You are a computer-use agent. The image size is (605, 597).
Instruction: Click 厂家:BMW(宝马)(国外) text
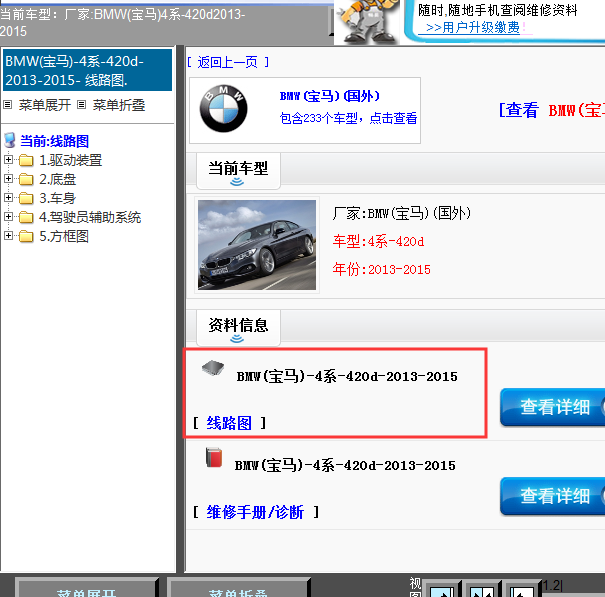tap(402, 213)
